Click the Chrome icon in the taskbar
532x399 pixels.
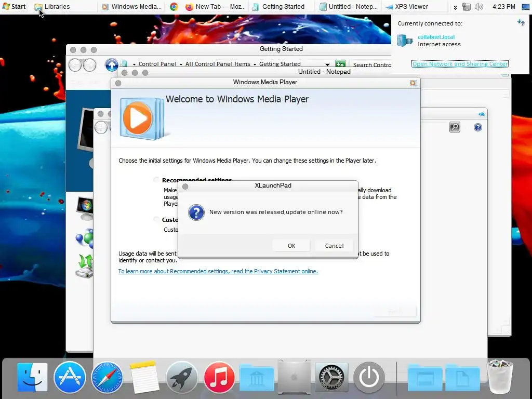[x=174, y=6]
